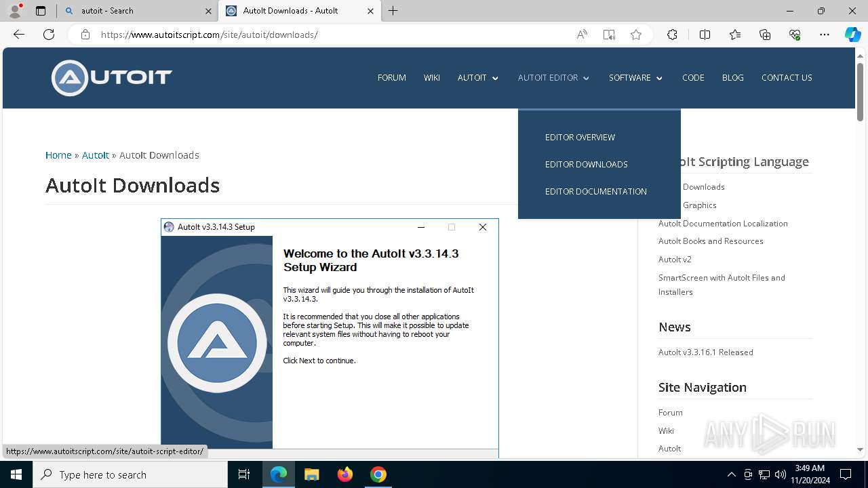Open Favorites list icon in toolbar
Viewport: 868px width, 488px height.
(735, 35)
